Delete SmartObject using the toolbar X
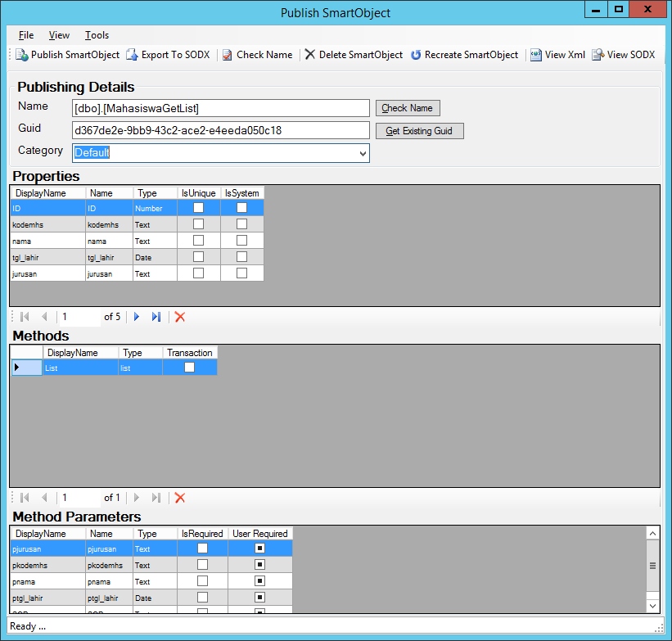 pyautogui.click(x=309, y=55)
